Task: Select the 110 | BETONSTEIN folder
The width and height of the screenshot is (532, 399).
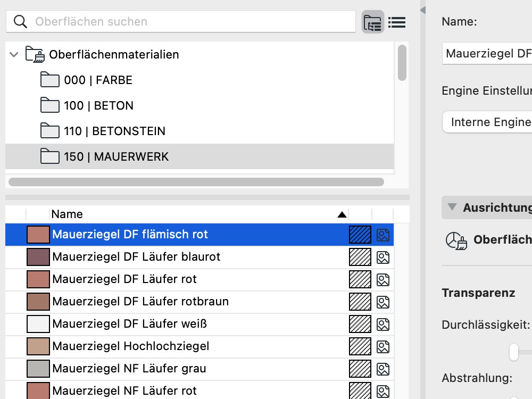Action: (x=114, y=131)
